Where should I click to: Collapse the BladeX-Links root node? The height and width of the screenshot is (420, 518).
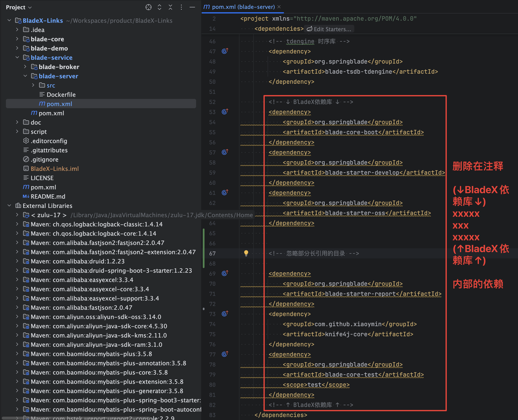pos(9,20)
